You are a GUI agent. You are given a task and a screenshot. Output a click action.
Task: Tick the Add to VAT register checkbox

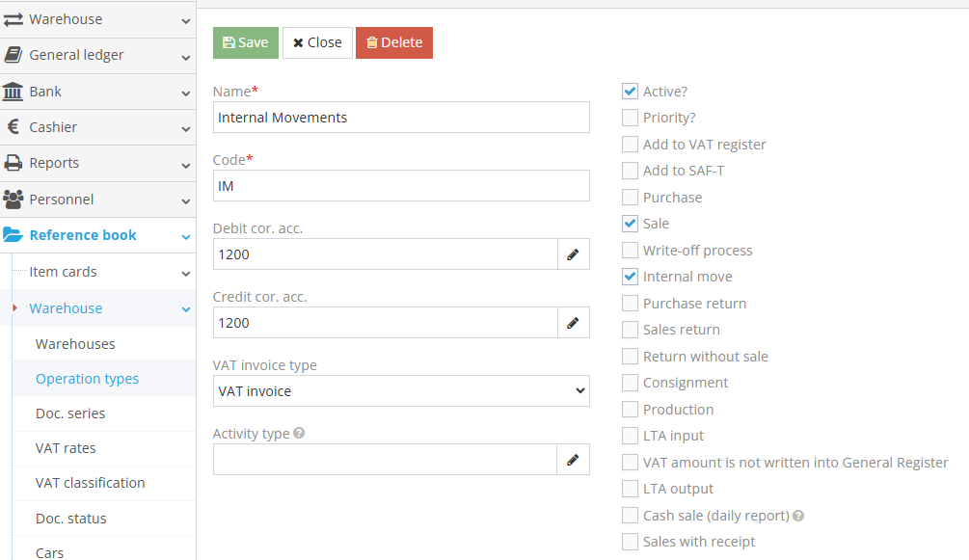click(630, 145)
